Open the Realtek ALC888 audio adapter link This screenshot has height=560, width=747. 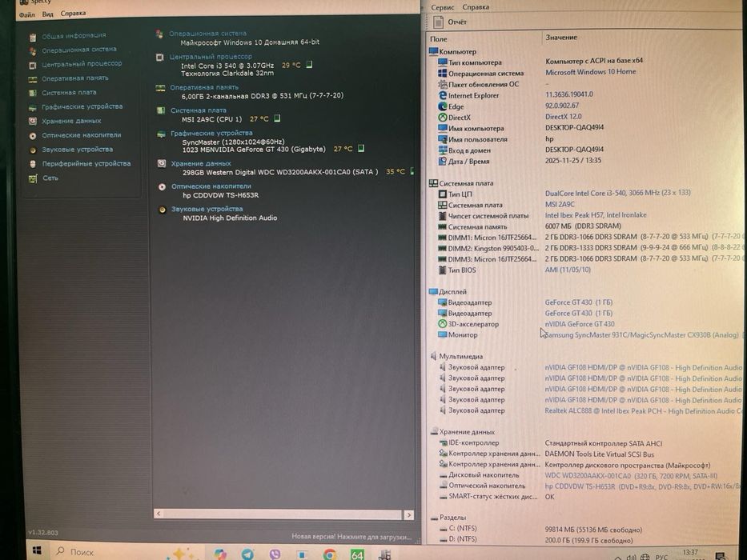point(643,410)
